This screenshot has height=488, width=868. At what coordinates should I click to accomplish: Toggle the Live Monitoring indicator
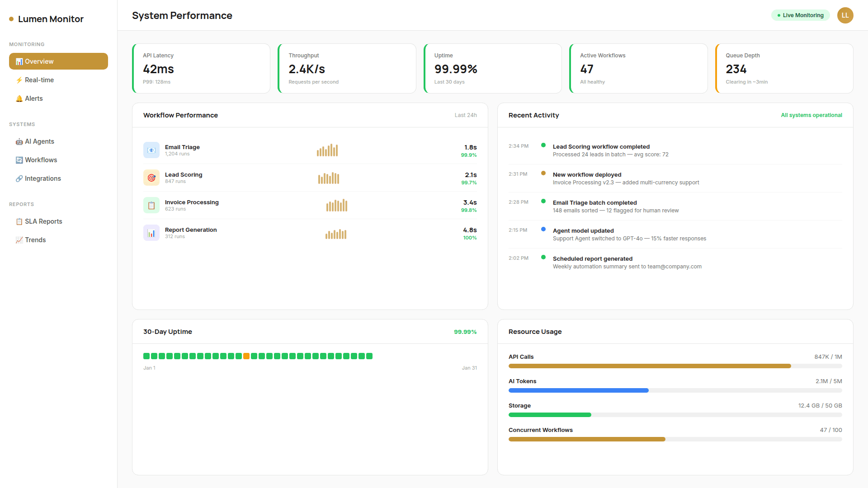(800, 15)
